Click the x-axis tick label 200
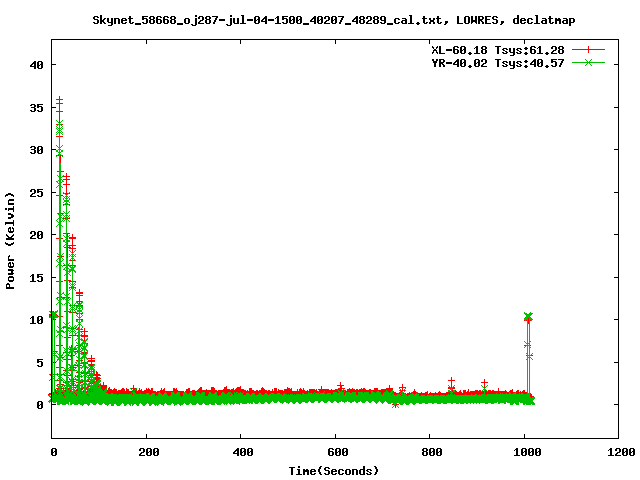The height and width of the screenshot is (480, 640). [x=148, y=452]
